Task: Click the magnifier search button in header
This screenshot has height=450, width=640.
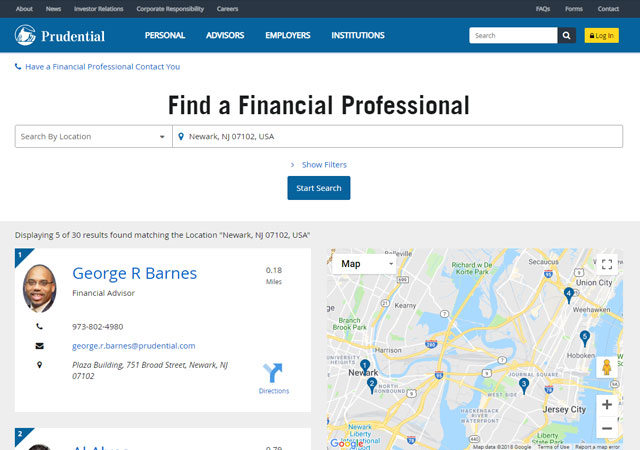Action: [x=567, y=36]
